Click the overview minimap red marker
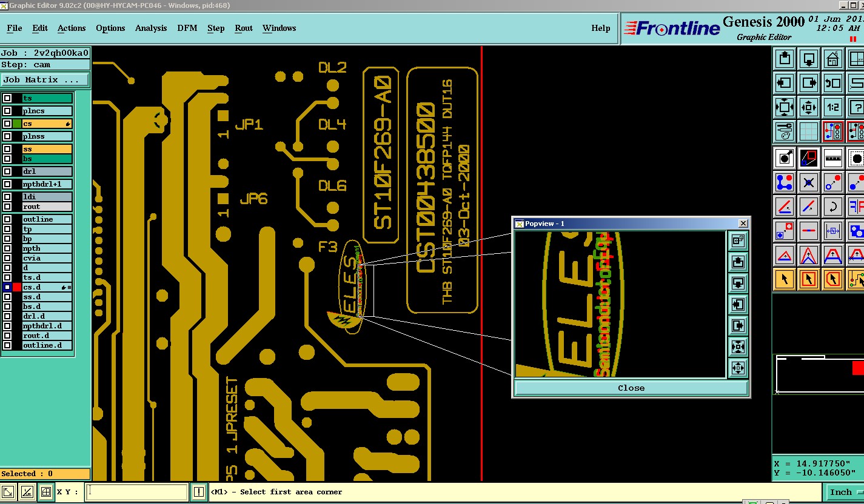Image resolution: width=864 pixels, height=504 pixels. pos(858,368)
